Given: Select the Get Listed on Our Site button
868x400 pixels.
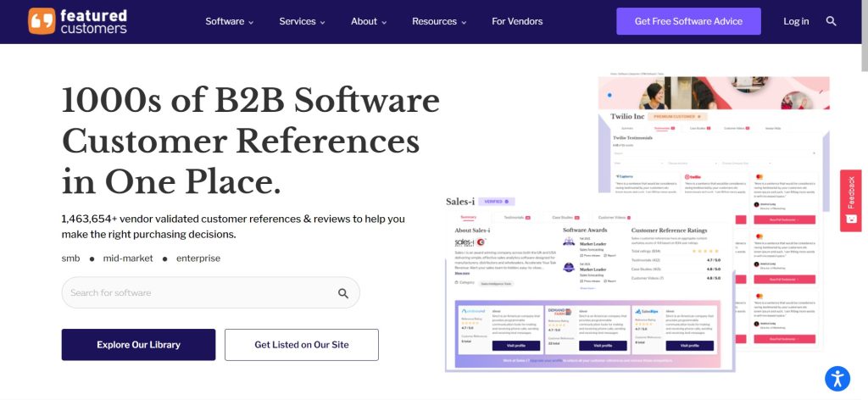Looking at the screenshot, I should [301, 345].
